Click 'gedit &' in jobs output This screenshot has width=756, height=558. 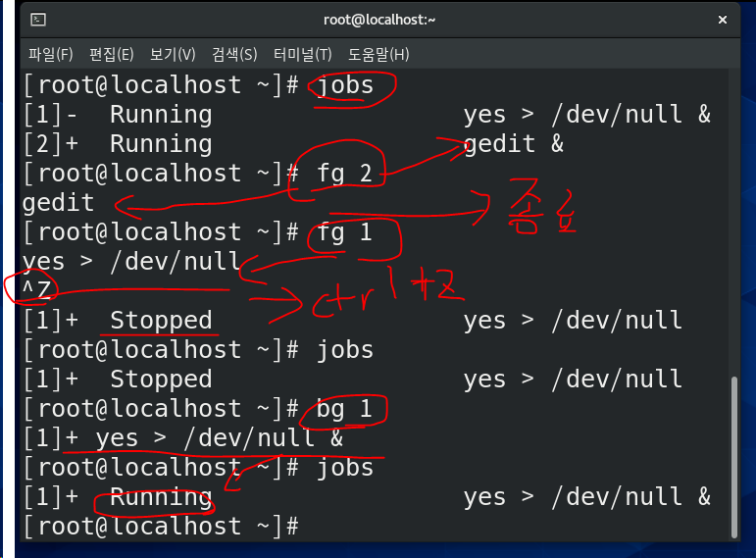pos(514,144)
